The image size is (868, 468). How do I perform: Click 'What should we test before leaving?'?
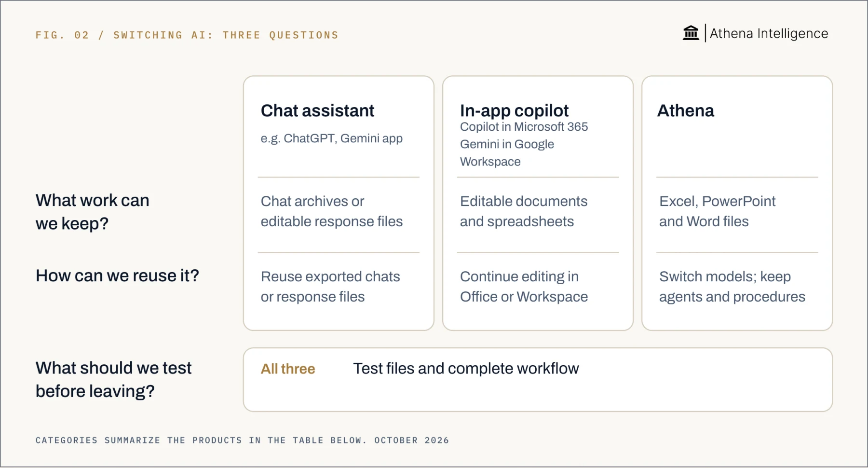coord(113,379)
